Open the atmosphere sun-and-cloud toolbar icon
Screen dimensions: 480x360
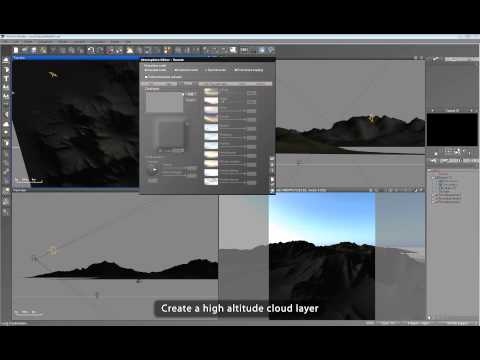click(x=129, y=50)
